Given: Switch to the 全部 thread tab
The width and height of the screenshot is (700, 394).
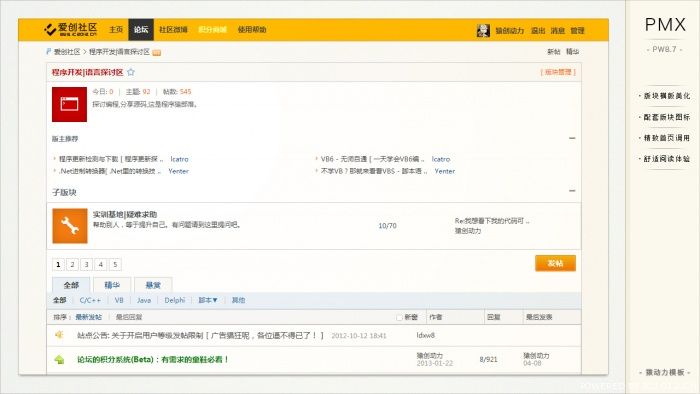Looking at the screenshot, I should click(71, 285).
